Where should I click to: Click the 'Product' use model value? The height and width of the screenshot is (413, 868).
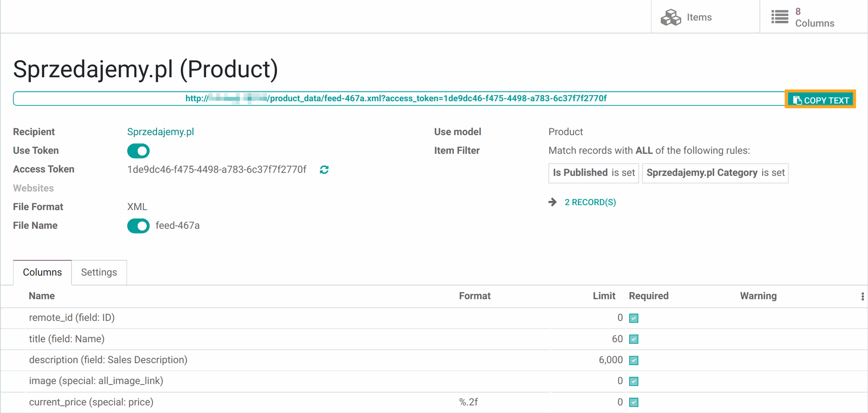(x=566, y=132)
